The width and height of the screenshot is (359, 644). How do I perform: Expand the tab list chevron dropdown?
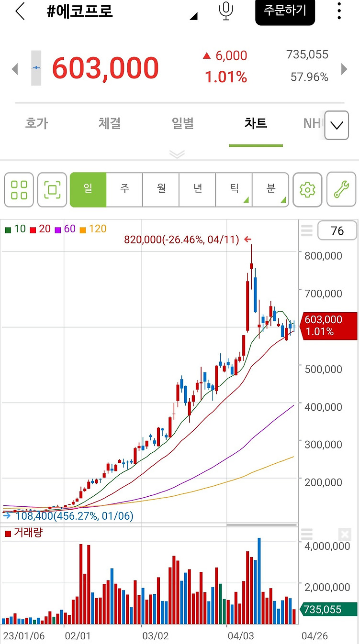[x=337, y=125]
